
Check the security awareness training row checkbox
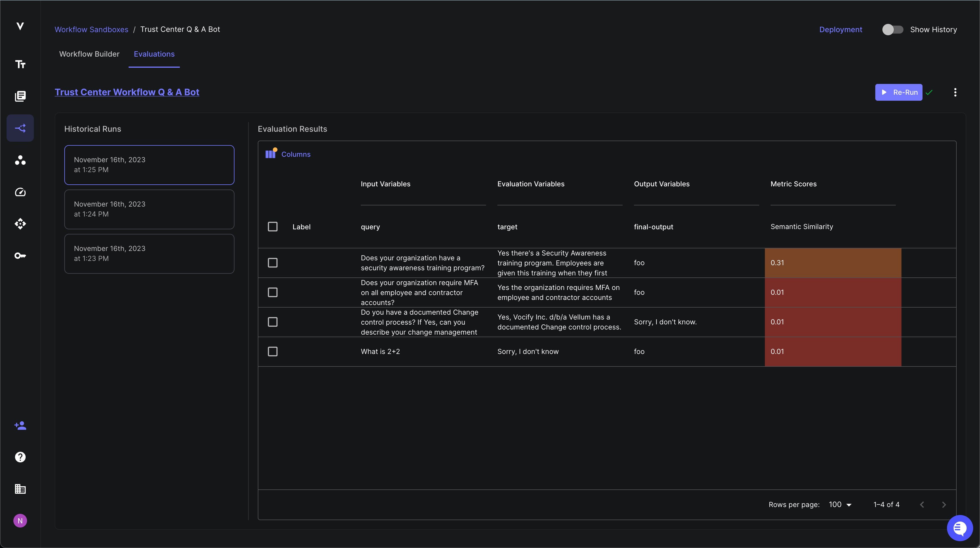pos(273,263)
